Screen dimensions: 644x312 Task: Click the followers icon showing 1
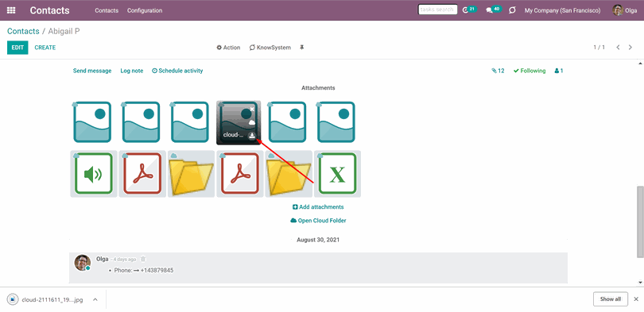pyautogui.click(x=559, y=71)
